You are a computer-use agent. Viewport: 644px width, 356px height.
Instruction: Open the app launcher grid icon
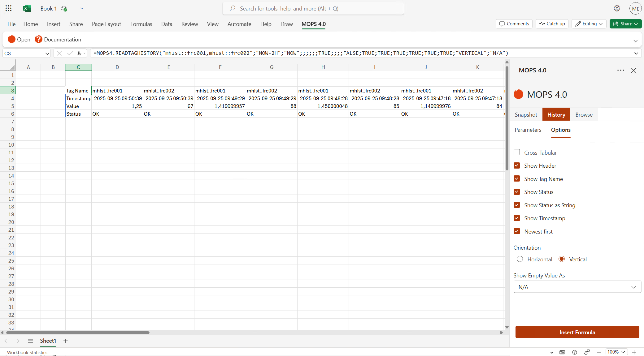8,8
